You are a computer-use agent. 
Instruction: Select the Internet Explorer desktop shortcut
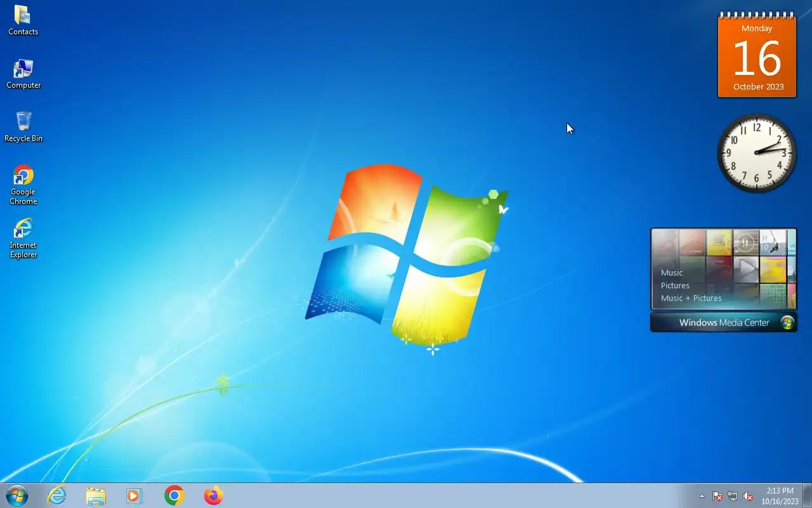coord(23,238)
